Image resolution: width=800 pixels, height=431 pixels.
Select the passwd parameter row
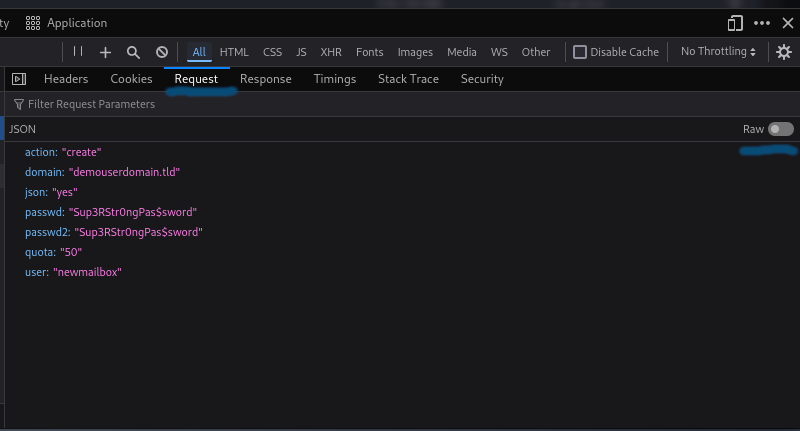point(402,212)
